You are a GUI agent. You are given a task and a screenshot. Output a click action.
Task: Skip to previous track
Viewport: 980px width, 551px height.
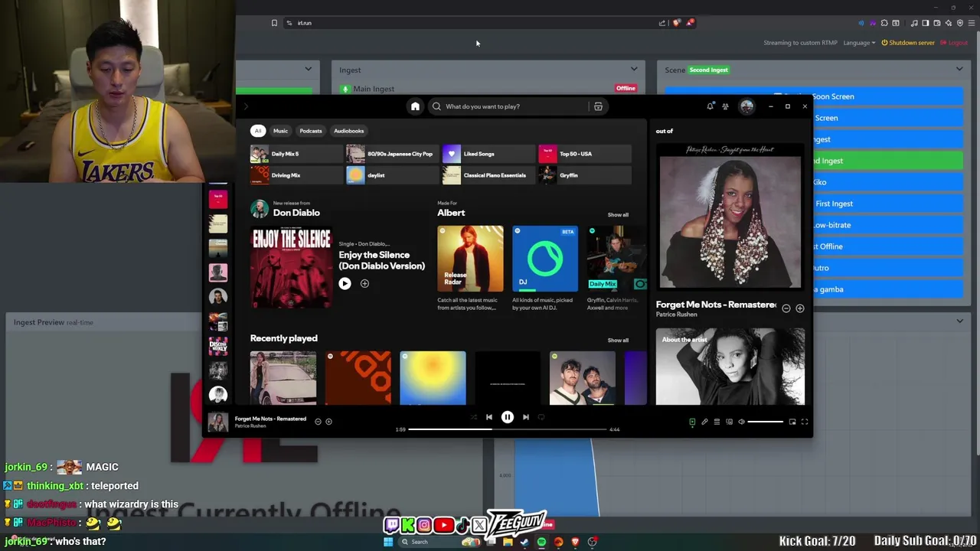click(x=489, y=417)
